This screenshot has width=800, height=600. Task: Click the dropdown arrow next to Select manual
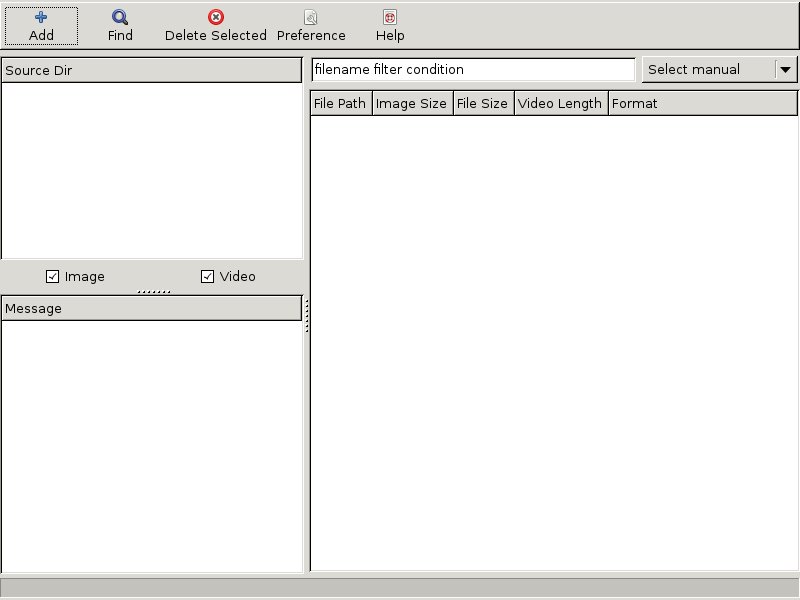point(789,69)
